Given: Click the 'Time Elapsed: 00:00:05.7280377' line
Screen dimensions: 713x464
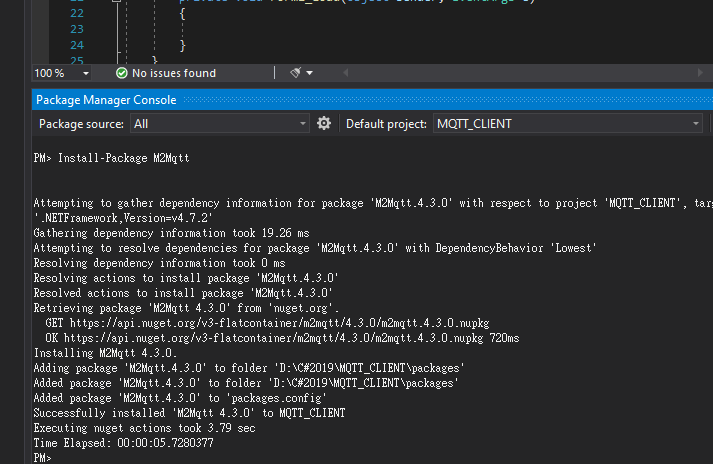Looking at the screenshot, I should [123, 443].
